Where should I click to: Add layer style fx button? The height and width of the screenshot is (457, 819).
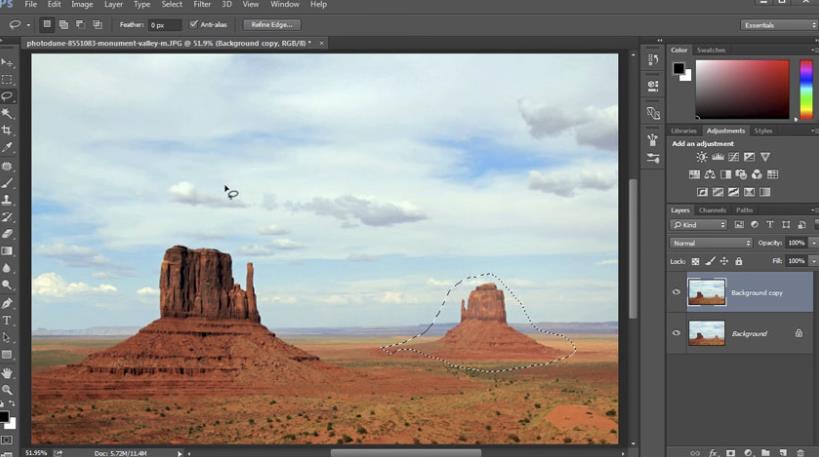point(713,453)
